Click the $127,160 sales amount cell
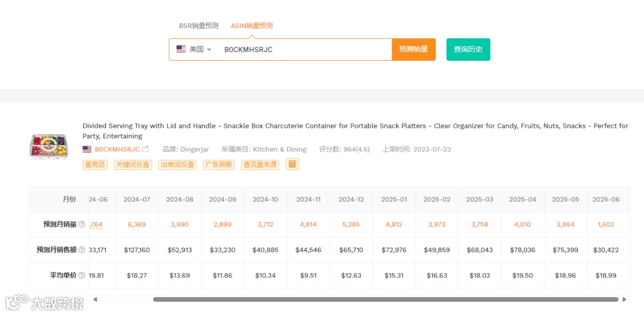644x315 pixels. [x=137, y=250]
